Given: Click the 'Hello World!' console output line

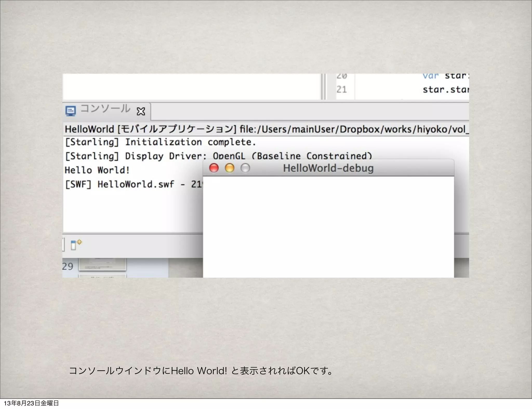Looking at the screenshot, I should [x=97, y=170].
